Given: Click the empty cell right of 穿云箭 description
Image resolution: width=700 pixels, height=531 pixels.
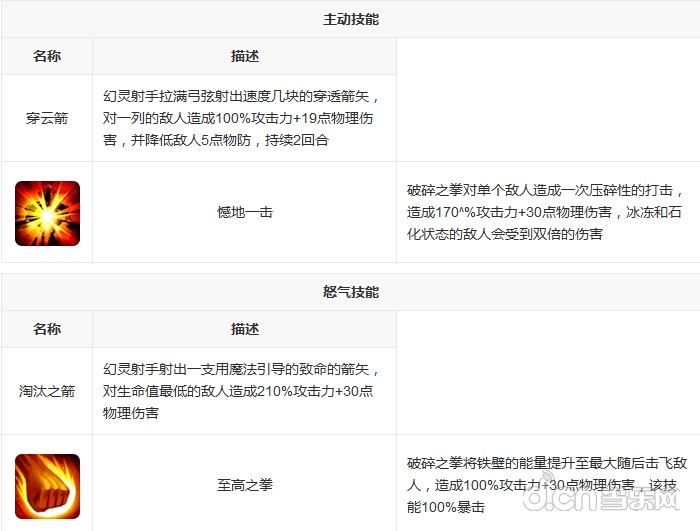Looking at the screenshot, I should pyautogui.click(x=547, y=118).
